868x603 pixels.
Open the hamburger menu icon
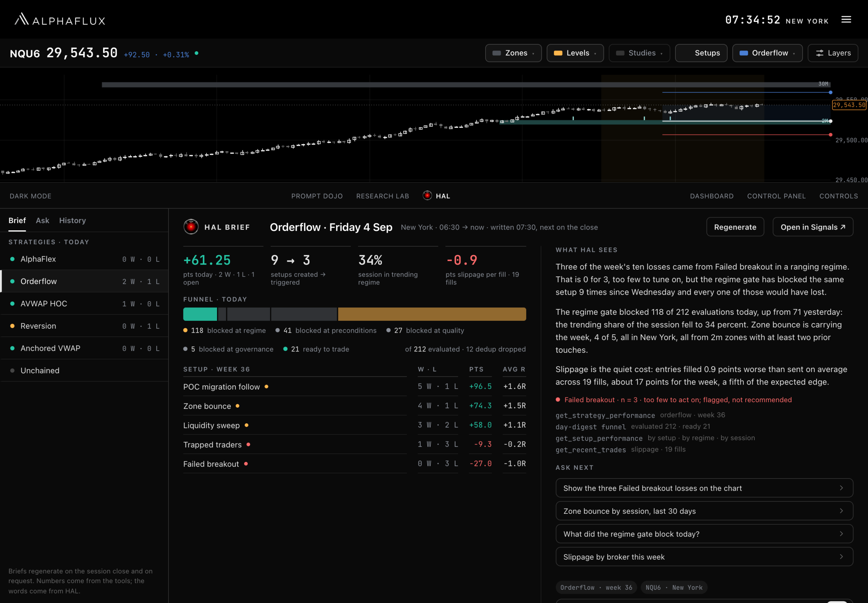(846, 19)
